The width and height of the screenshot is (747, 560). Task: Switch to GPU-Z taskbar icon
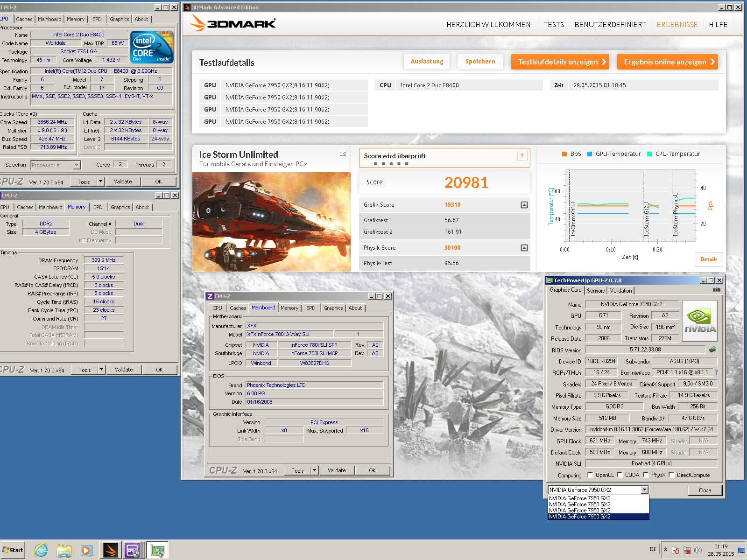pos(157,551)
